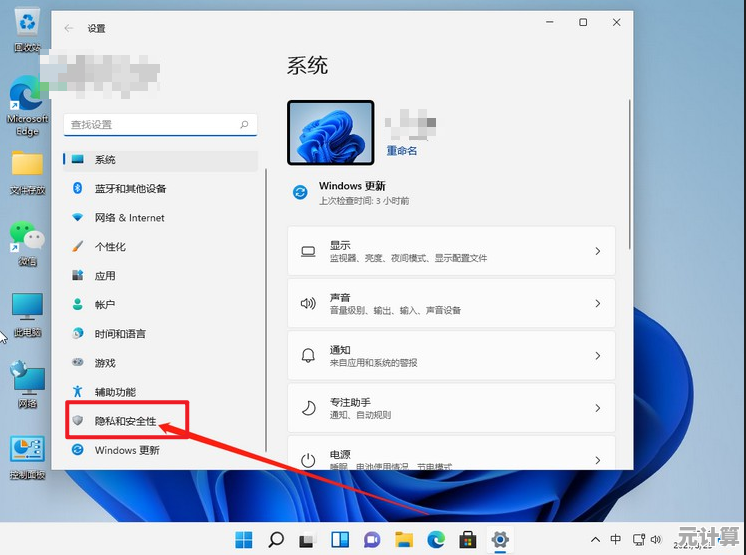This screenshot has width=746, height=555.
Task: Click the back arrow in Settings
Action: [68, 29]
